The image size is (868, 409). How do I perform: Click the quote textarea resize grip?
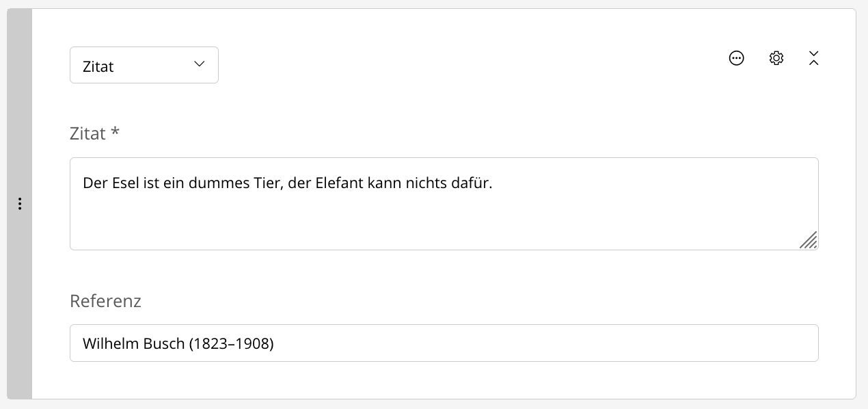click(x=809, y=240)
